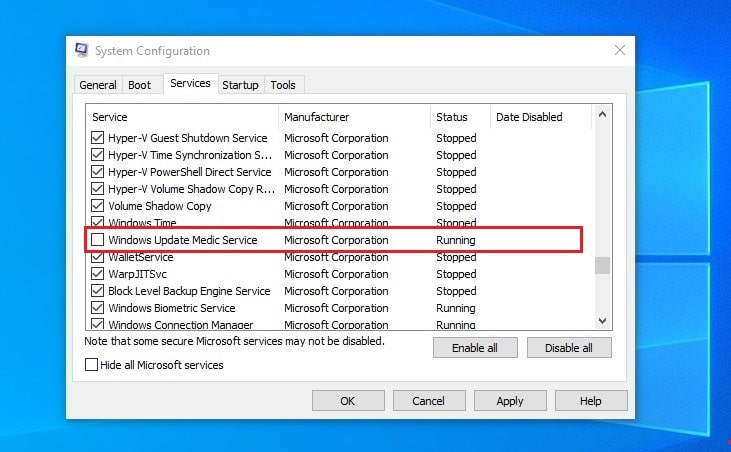Go to the Startup tab
Screen dimensions: 731x452
pyautogui.click(x=240, y=85)
